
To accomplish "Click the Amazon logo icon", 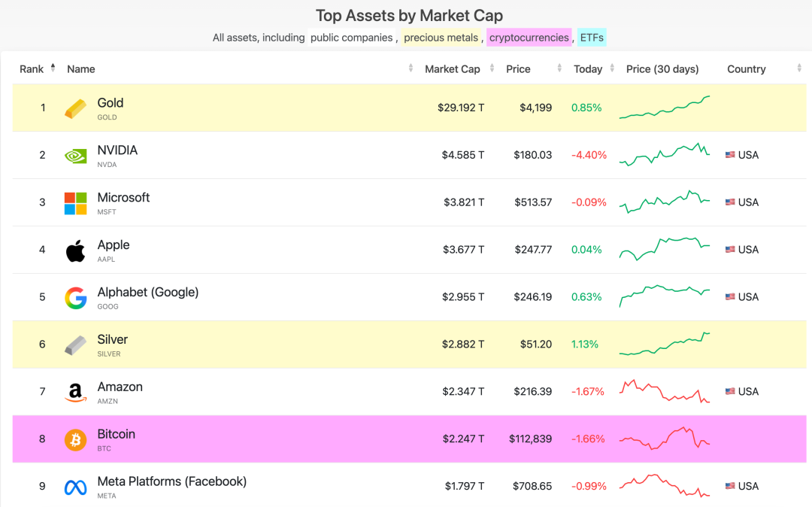I will 75,393.
